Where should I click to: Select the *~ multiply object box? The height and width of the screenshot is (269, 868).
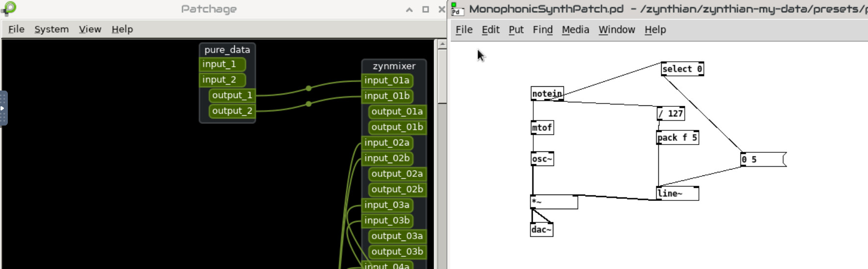pos(554,202)
